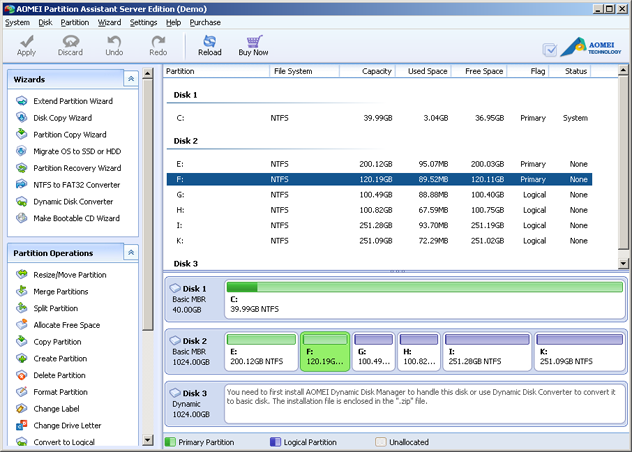Click Change Drive Letter icon
The height and width of the screenshot is (452, 632).
pos(22,425)
